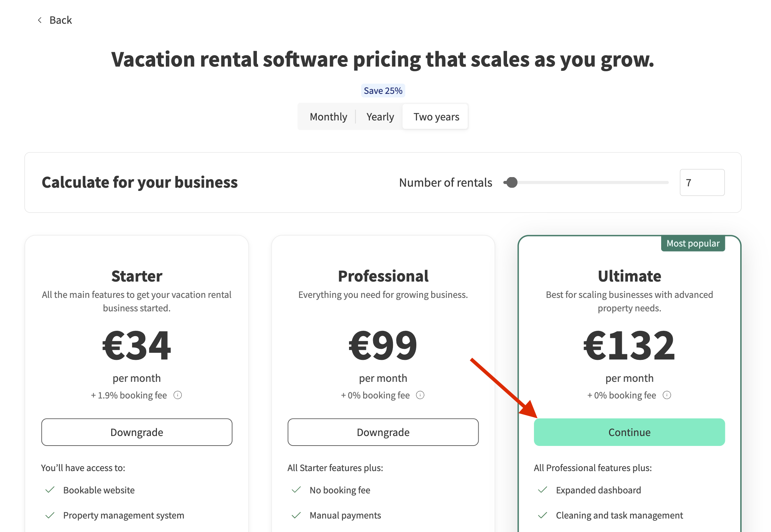Downgrade to the Starter plan

(137, 432)
